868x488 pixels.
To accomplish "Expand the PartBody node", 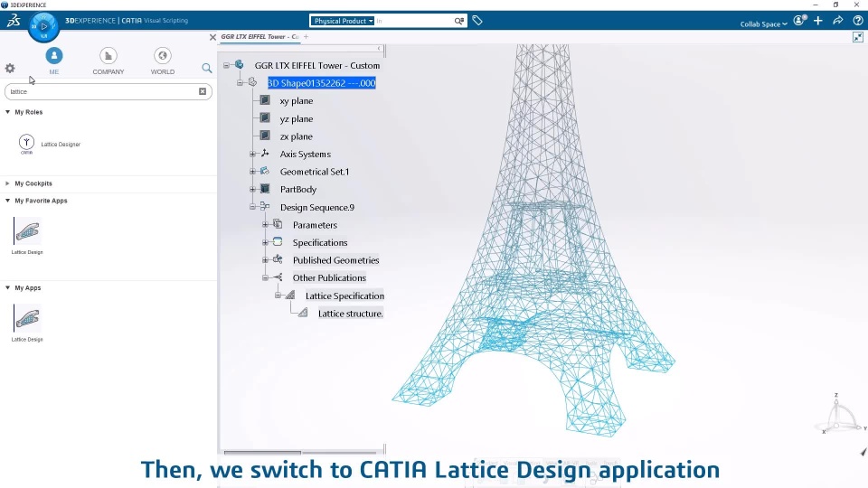I will (252, 189).
